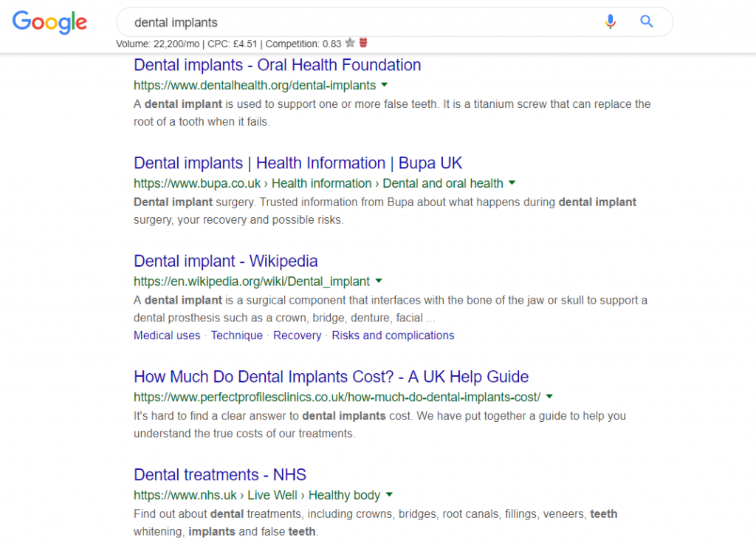Expand the dentalhealth.org URL dropdown arrow
756x546 pixels.
coord(384,85)
